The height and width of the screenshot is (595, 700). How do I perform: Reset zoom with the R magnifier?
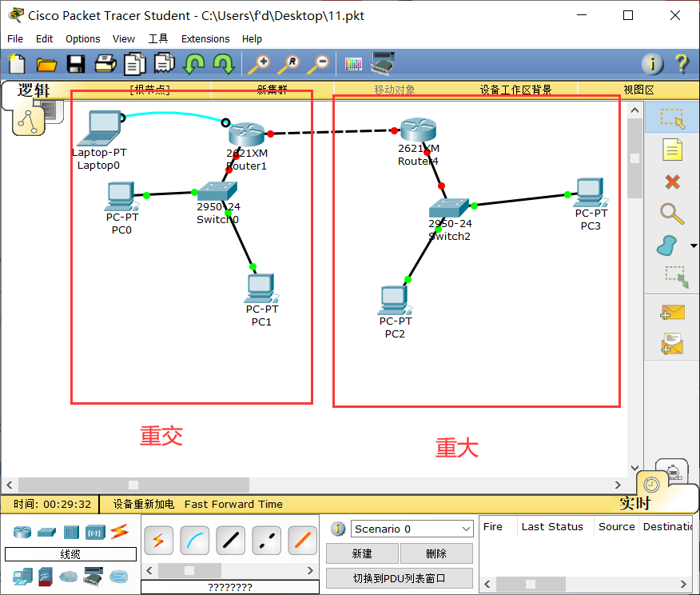coord(288,64)
